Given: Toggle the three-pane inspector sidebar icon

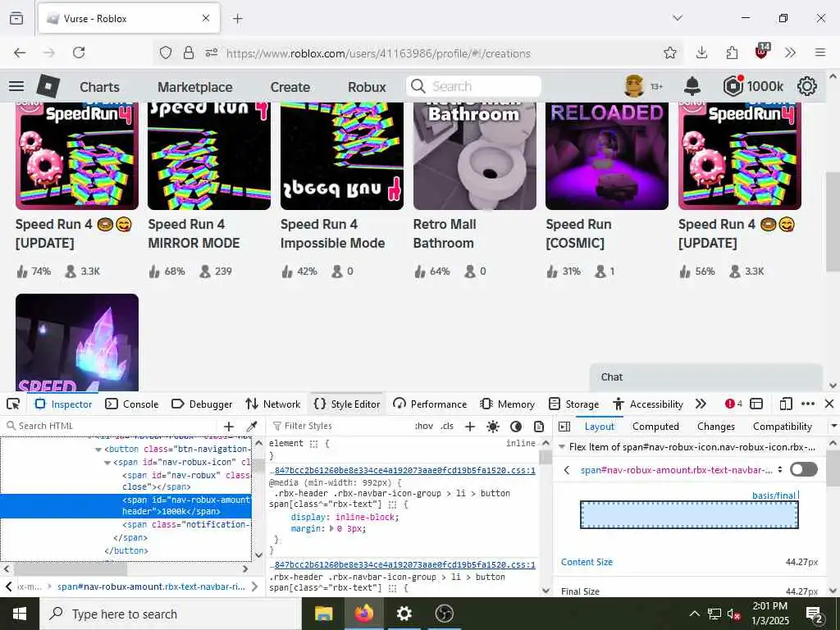Looking at the screenshot, I should click(564, 427).
